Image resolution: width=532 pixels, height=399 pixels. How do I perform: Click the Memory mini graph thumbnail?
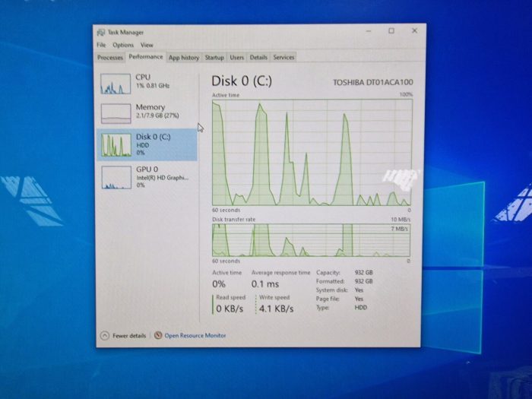[116, 114]
